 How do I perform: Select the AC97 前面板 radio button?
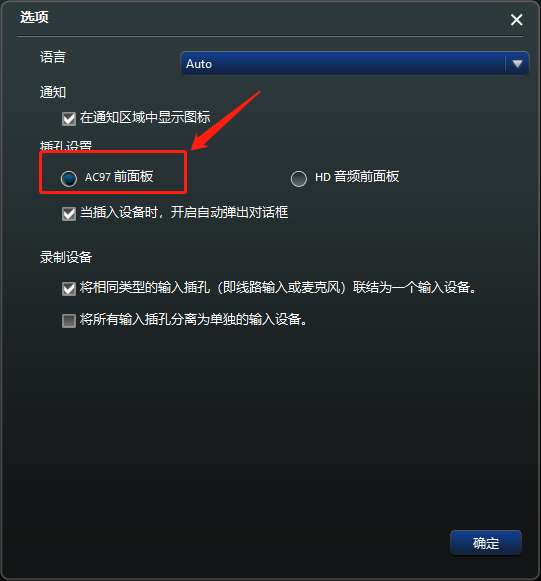69,178
